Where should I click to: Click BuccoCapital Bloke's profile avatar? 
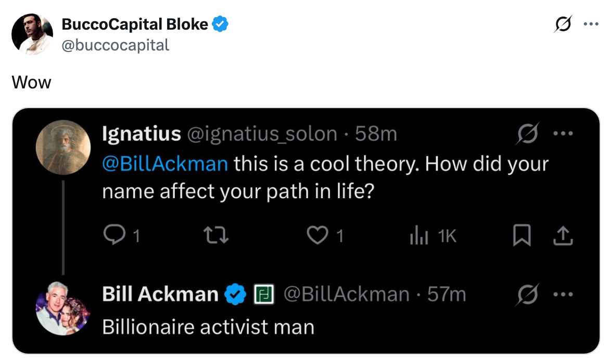click(x=32, y=34)
